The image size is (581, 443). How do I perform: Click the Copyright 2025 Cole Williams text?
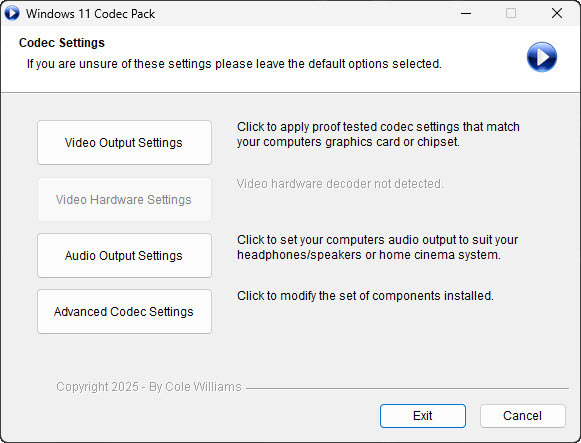tap(149, 387)
